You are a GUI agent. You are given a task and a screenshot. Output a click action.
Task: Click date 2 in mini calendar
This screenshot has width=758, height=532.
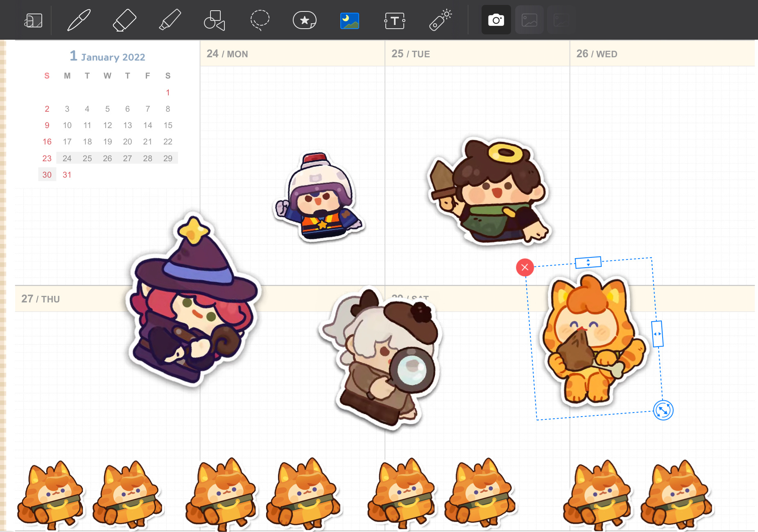(x=47, y=109)
